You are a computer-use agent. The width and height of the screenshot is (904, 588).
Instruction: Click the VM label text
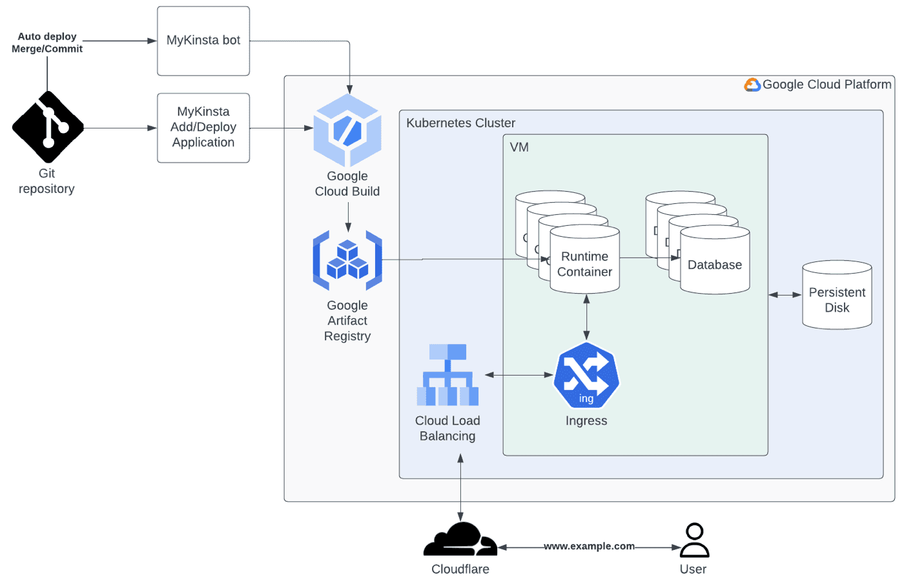click(x=519, y=147)
